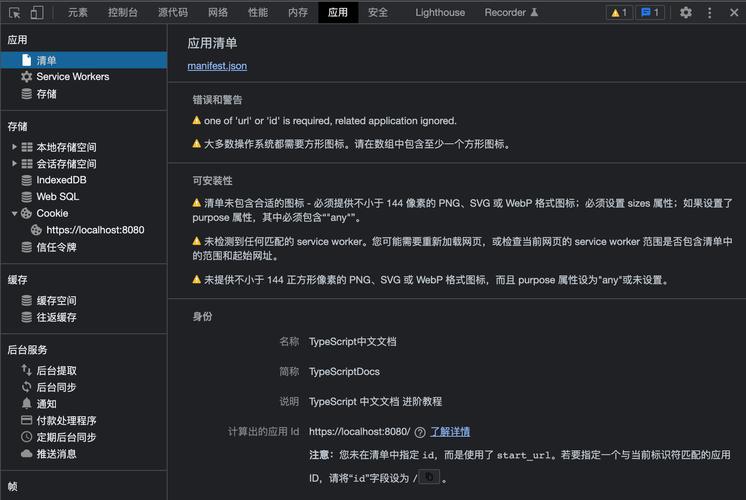Screen dimensions: 746x500
Task: Click the 了解详情 link
Action: point(450,431)
